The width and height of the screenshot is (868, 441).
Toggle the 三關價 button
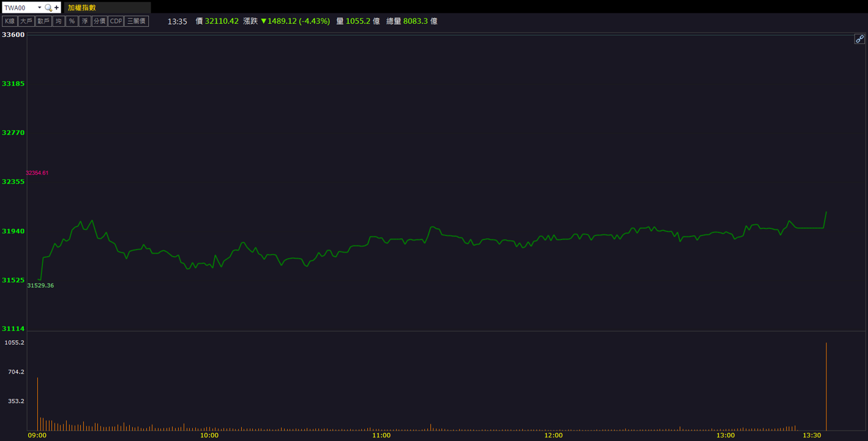[137, 21]
